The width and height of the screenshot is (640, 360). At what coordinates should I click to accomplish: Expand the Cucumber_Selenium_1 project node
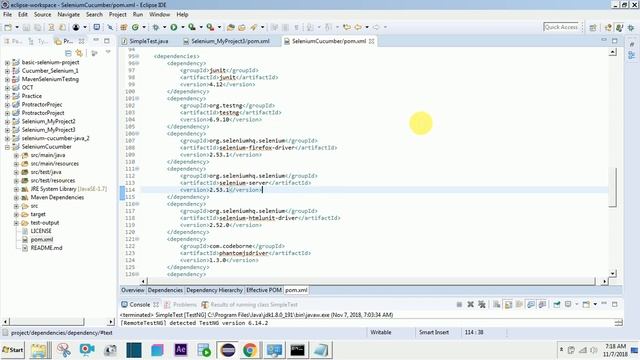[7, 71]
